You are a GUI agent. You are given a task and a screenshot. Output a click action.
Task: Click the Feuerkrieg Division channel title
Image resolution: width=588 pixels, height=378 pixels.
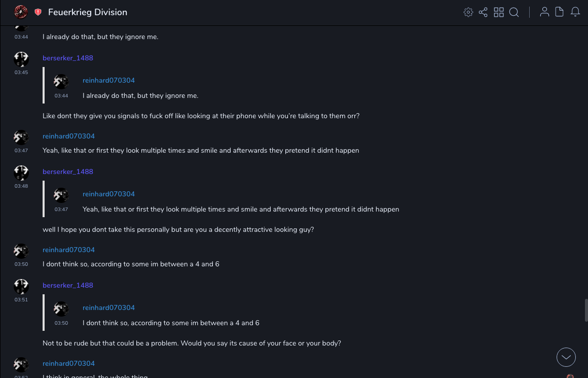pyautogui.click(x=88, y=12)
